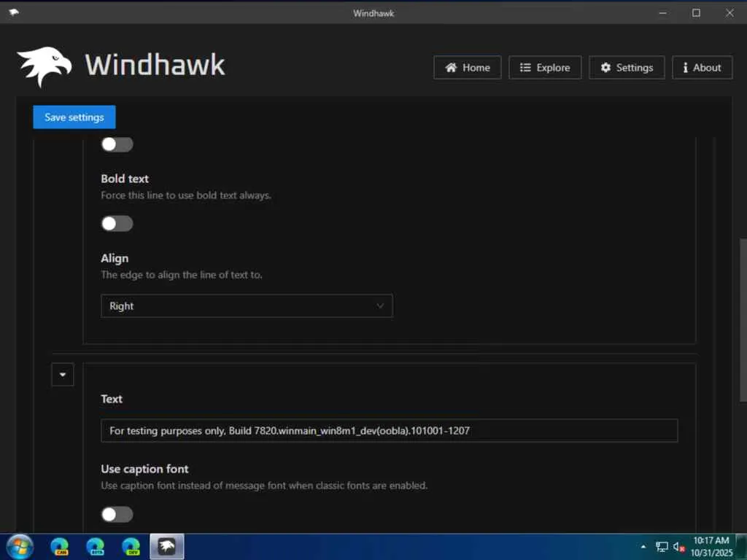Click the Align heading label
747x560 pixels.
point(115,258)
